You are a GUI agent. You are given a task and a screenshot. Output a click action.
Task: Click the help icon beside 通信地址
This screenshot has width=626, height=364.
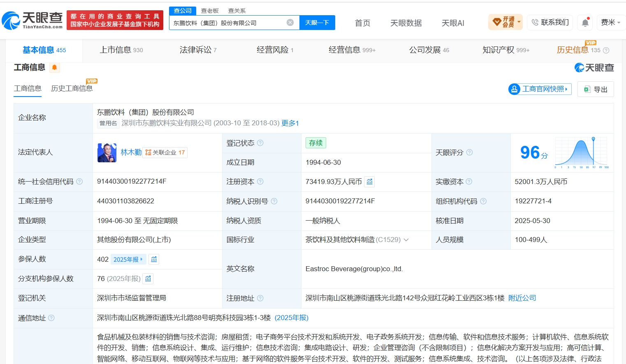pyautogui.click(x=51, y=318)
